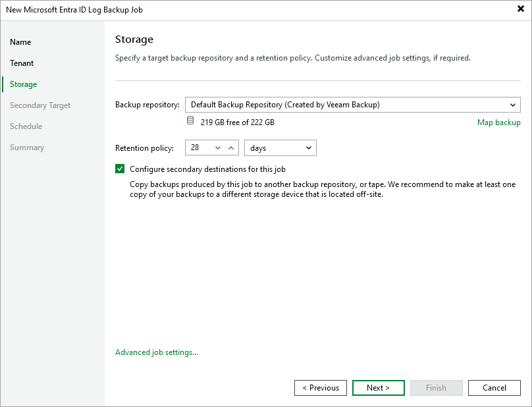532x407 pixels.
Task: Click the Previous button
Action: tap(320, 387)
